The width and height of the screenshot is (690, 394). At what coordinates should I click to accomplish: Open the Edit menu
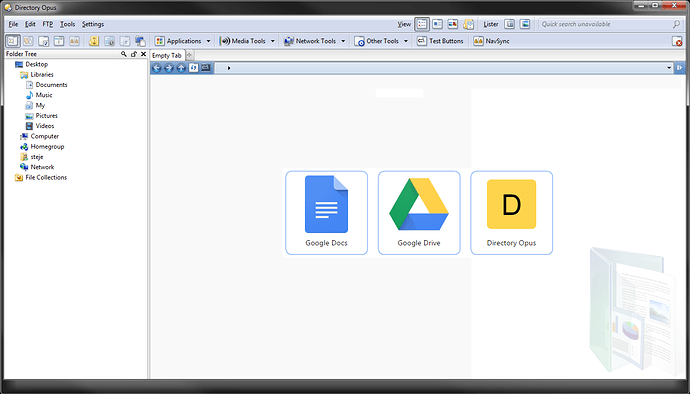tap(30, 24)
